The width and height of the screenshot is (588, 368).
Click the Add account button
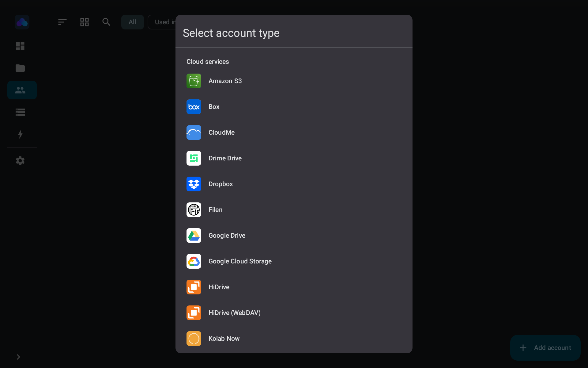pyautogui.click(x=545, y=348)
